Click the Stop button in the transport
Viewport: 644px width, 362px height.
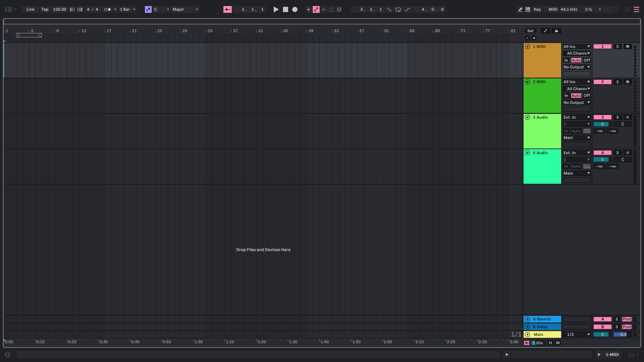pos(285,9)
